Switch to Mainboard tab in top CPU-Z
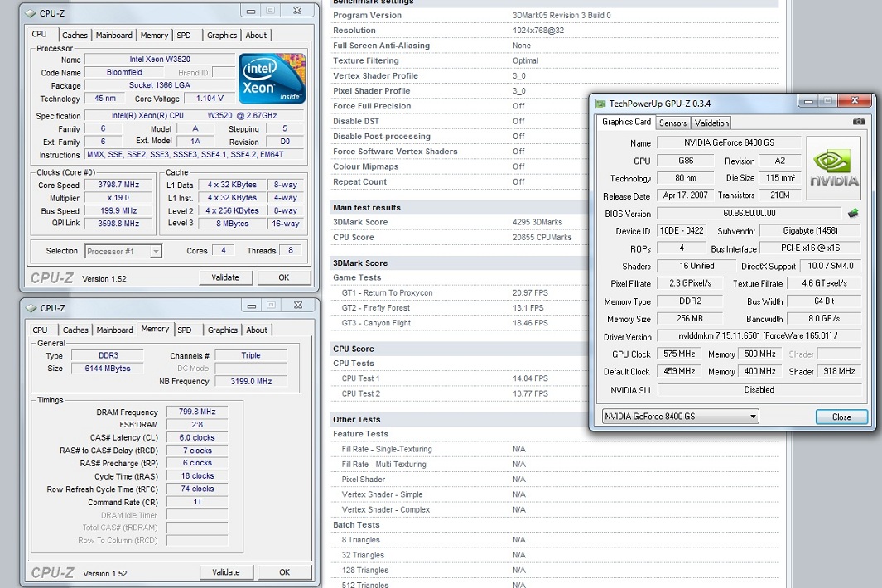The height and width of the screenshot is (588, 882). [x=114, y=35]
